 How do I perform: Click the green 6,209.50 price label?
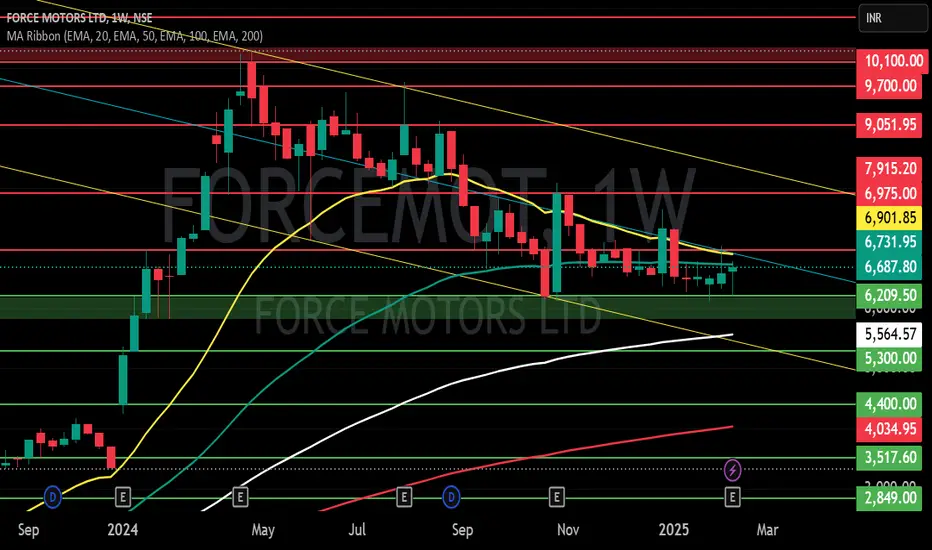(x=889, y=296)
